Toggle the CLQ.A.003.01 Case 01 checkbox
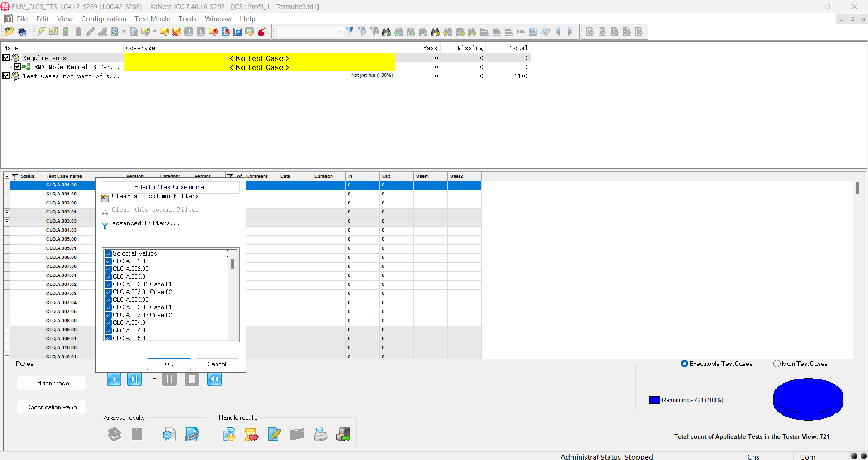Viewport: 868px width, 460px height. 108,285
